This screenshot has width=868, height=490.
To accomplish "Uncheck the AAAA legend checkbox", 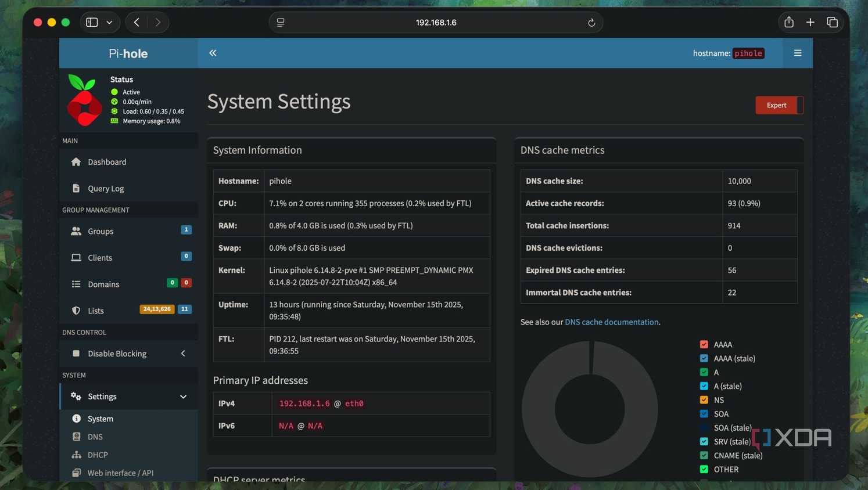I will (704, 344).
